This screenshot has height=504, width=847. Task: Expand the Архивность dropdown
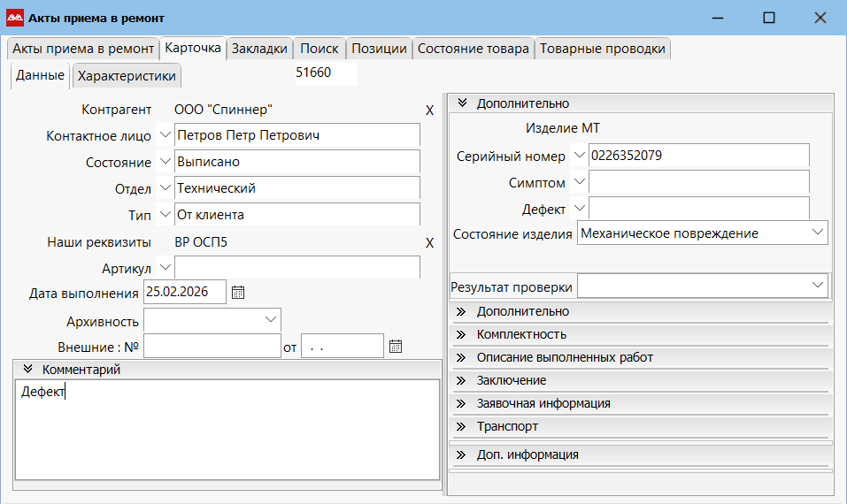coord(270,319)
